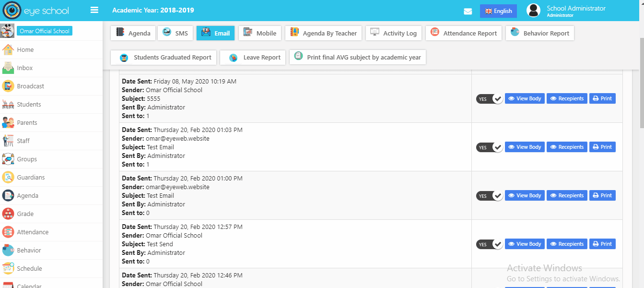Select the Email report tab
Image resolution: width=644 pixels, height=288 pixels.
[x=215, y=33]
